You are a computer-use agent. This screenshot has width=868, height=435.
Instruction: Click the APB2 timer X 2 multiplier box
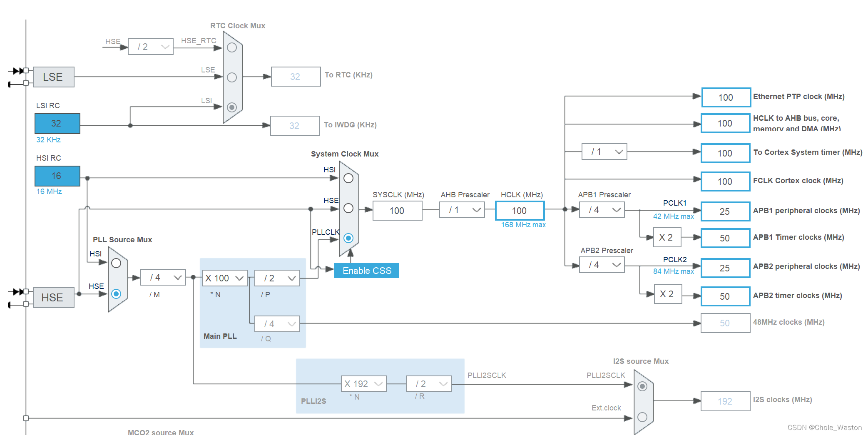(x=668, y=294)
